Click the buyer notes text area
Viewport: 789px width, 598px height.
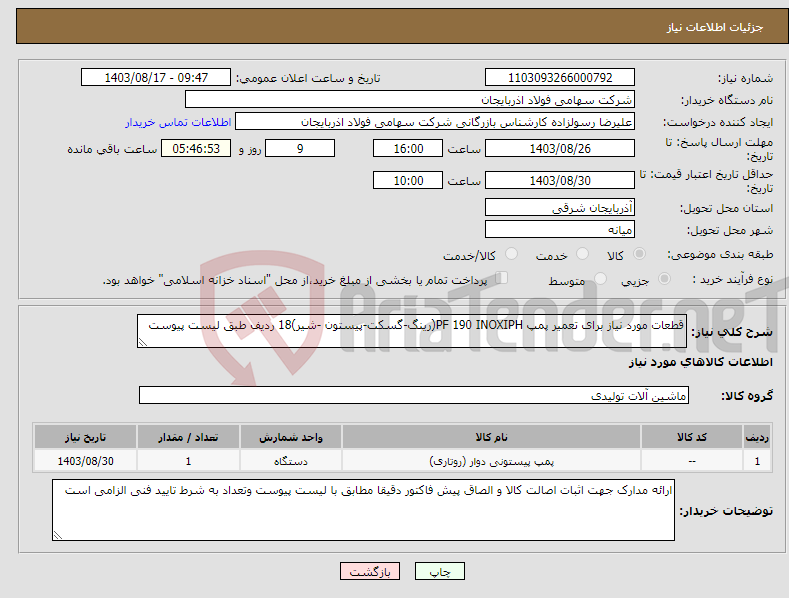click(x=363, y=510)
